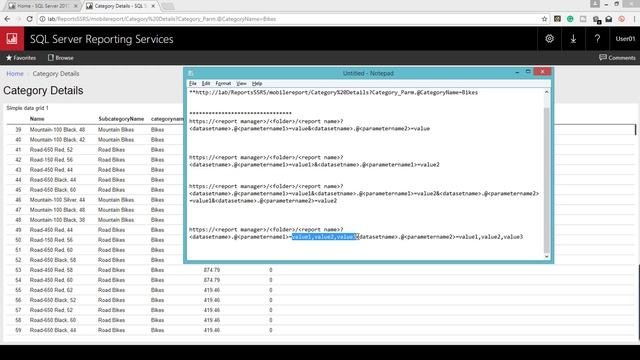Open Notepad View menu
640x360 pixels.
(x=241, y=83)
